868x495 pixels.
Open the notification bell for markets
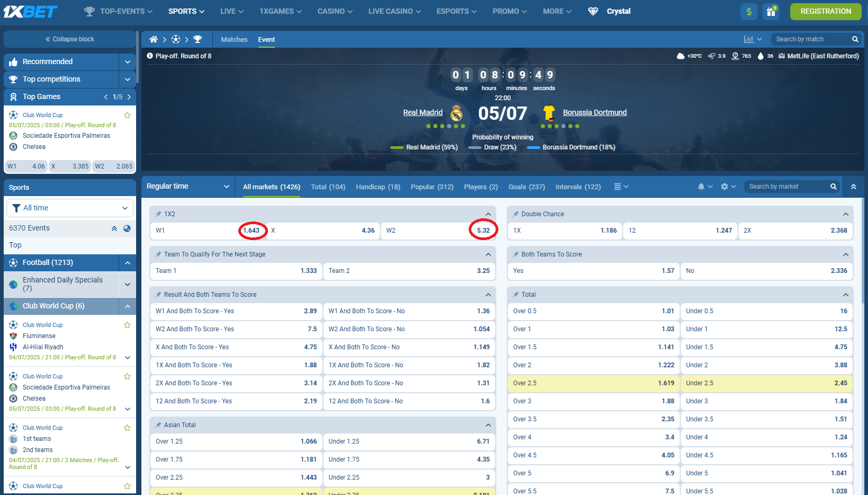click(x=701, y=187)
